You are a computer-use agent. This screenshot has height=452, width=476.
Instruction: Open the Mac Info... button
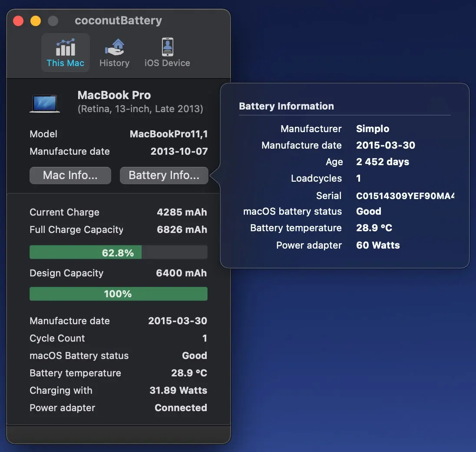click(70, 175)
